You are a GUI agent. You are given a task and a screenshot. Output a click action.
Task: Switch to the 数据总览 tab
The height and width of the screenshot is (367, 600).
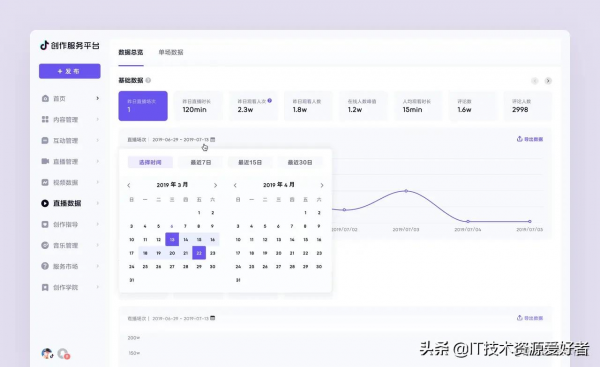point(131,52)
